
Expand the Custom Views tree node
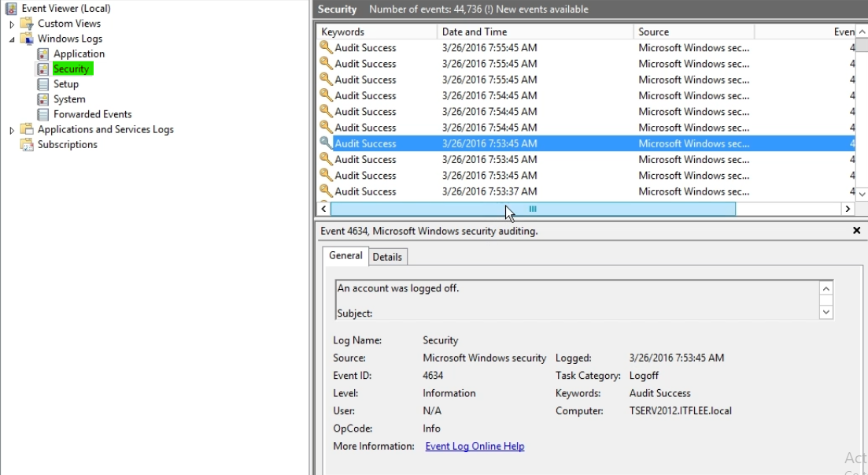point(12,24)
